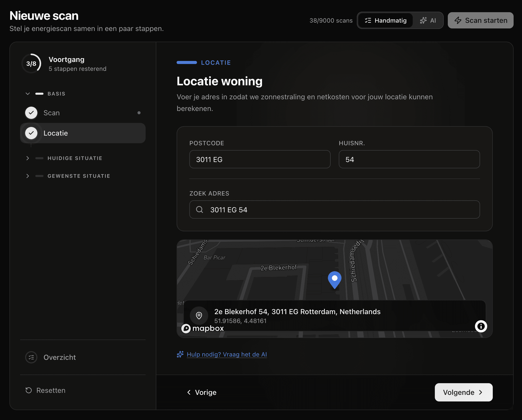Image resolution: width=522 pixels, height=420 pixels.
Task: Switch to AI mode
Action: coord(428,21)
